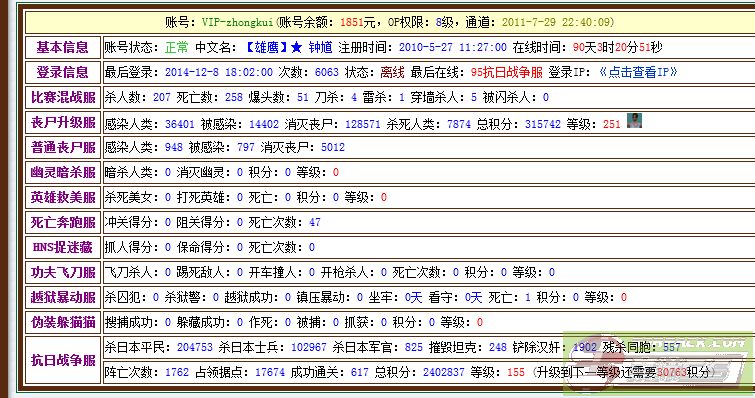The height and width of the screenshot is (398, 755).
Task: Click the 幽灵暗杀服 category label
Action: (63, 172)
